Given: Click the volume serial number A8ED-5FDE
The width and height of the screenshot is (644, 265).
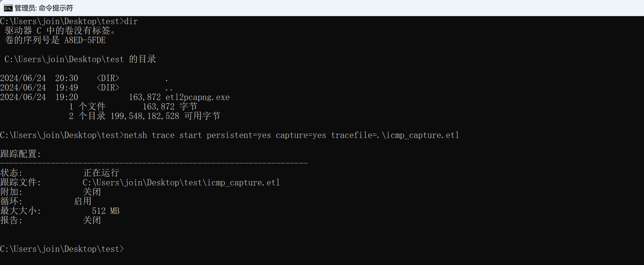Looking at the screenshot, I should tap(85, 40).
